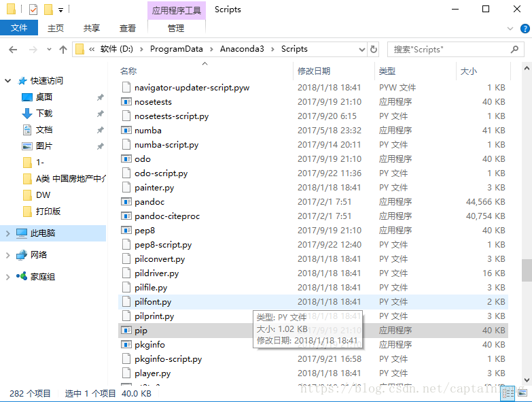Select the 网络 network icon
Screen dimensions: 532x402
click(22, 254)
